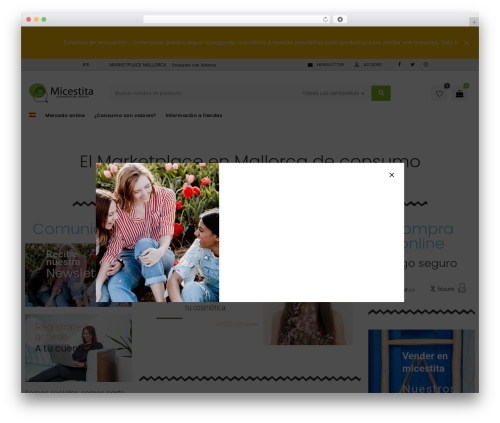Click the bizum payment logo
This screenshot has width=500, height=423.
click(442, 289)
